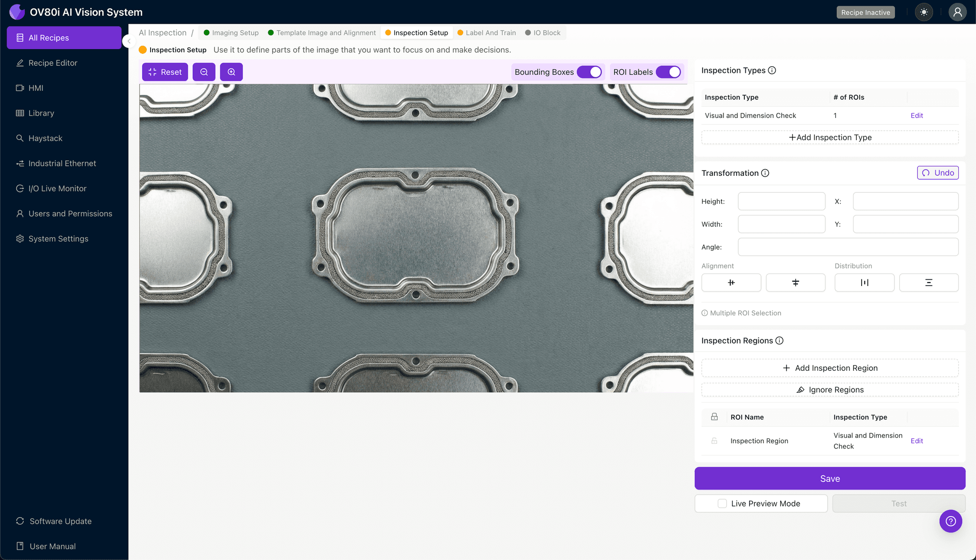The height and width of the screenshot is (560, 976).
Task: Collapse the left sidebar with the chevron
Action: 129,41
